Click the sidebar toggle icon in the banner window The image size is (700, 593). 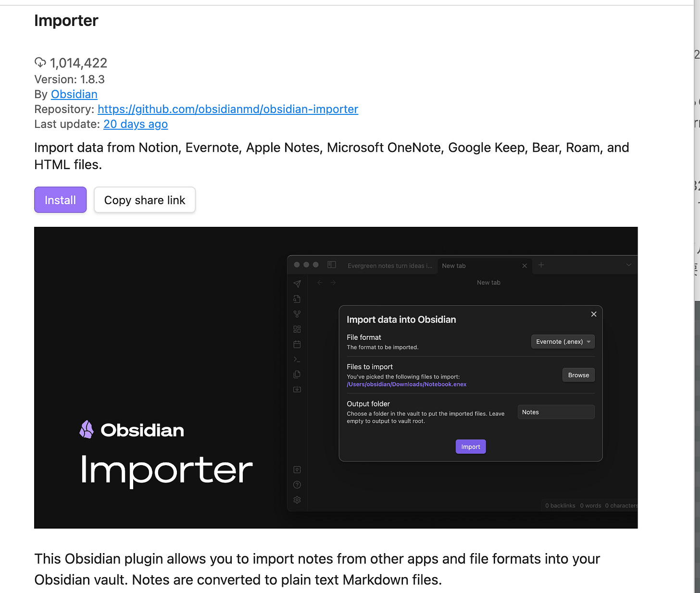(x=332, y=265)
